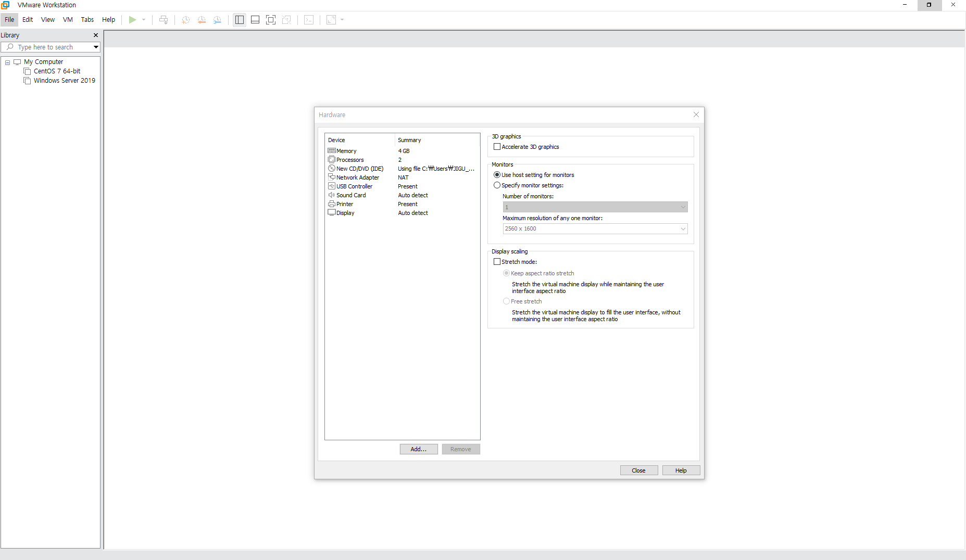966x560 pixels.
Task: Click the VMware Workstation title bar logo
Action: pos(5,5)
